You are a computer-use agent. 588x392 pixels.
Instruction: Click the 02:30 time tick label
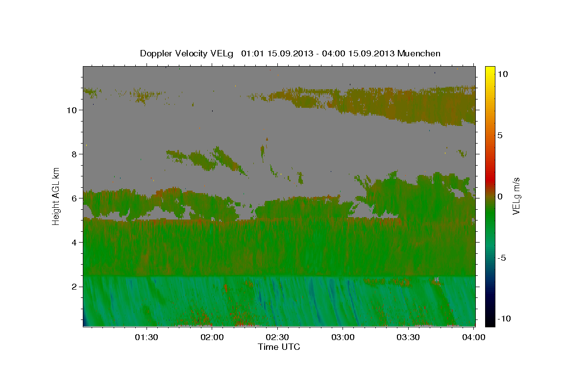click(x=277, y=337)
